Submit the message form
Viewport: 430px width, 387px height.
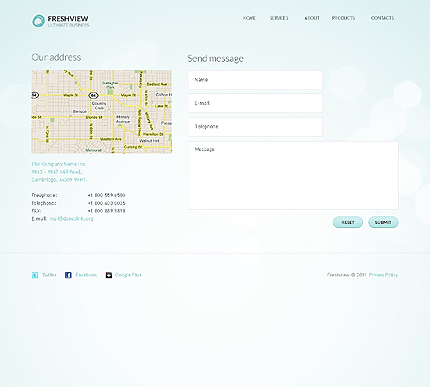pos(383,222)
